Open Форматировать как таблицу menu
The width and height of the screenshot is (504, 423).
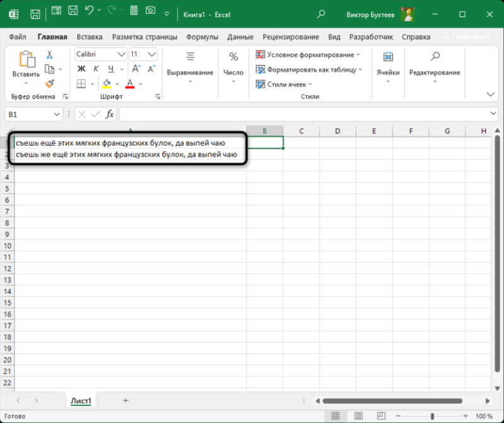point(309,69)
